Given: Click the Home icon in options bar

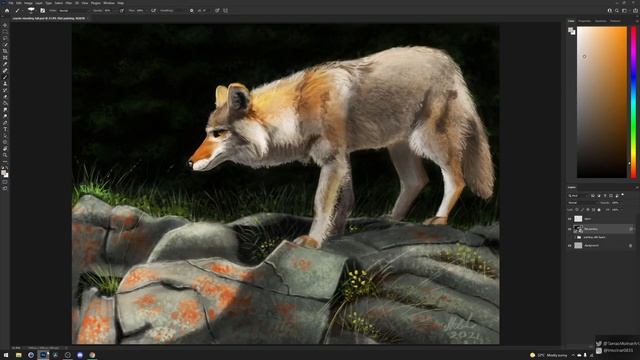Looking at the screenshot, I should click(x=7, y=11).
